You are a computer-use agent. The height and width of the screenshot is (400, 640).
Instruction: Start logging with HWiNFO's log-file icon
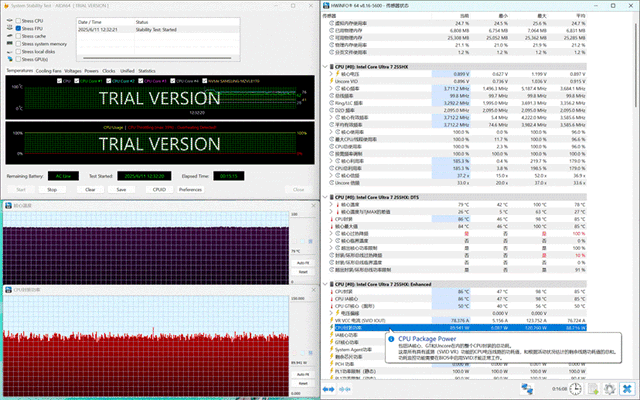(x=593, y=389)
